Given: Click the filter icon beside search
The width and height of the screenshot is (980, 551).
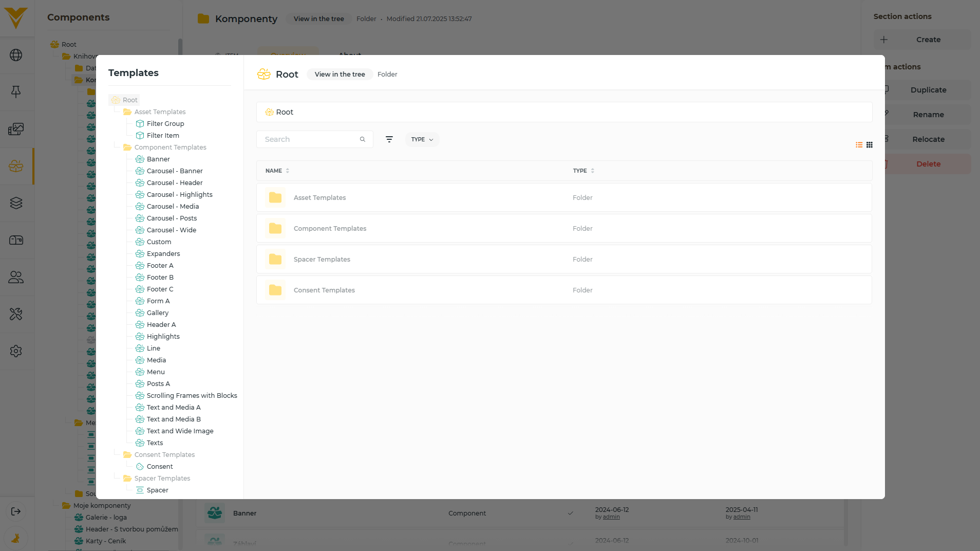Looking at the screenshot, I should (x=389, y=139).
